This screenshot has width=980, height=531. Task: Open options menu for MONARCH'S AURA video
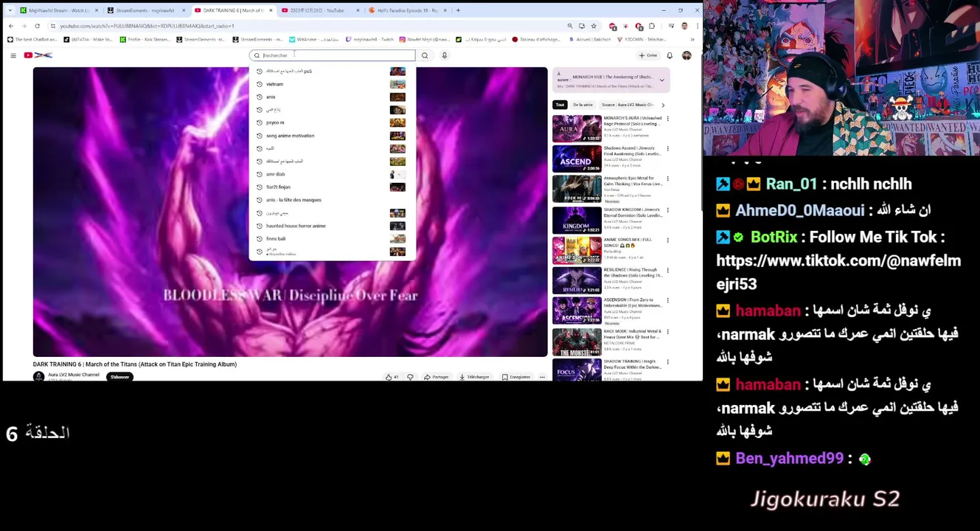click(x=668, y=119)
